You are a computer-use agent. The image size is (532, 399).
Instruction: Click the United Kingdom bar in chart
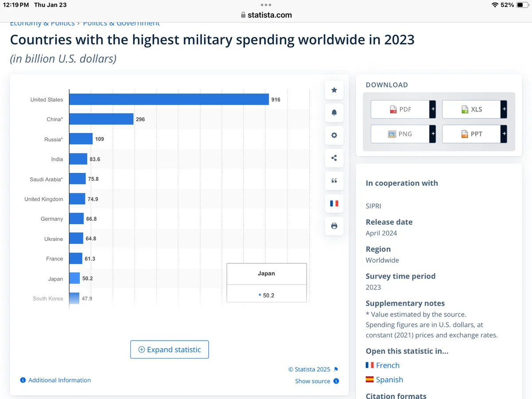pos(77,199)
